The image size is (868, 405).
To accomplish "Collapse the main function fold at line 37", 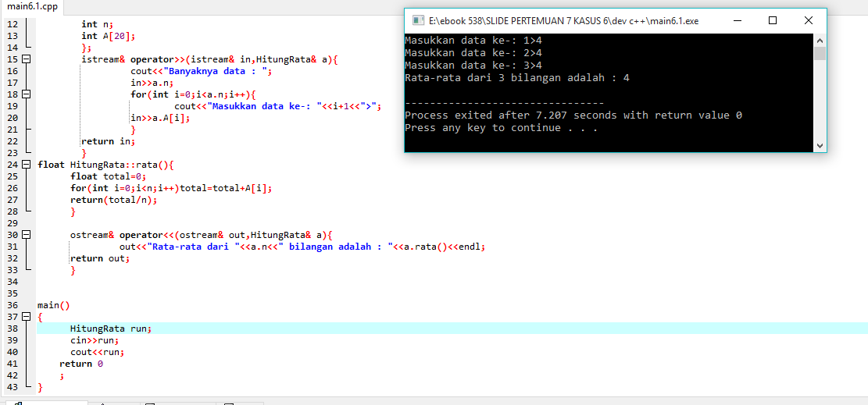I will [x=26, y=317].
